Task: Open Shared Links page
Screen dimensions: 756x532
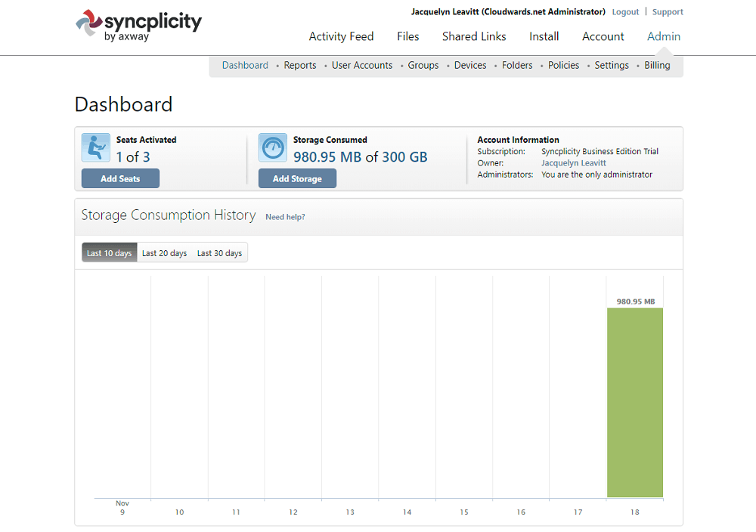Action: tap(474, 36)
